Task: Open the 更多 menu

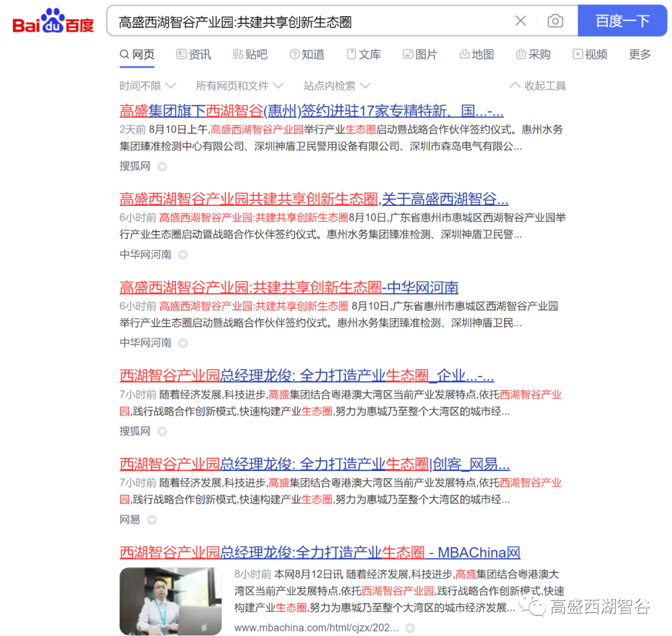Action: point(640,55)
